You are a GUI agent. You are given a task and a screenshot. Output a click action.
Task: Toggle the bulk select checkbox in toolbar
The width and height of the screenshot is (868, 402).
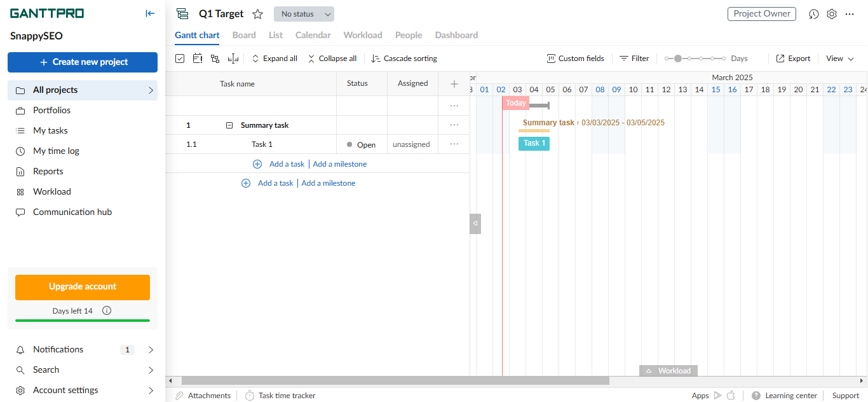pyautogui.click(x=180, y=59)
